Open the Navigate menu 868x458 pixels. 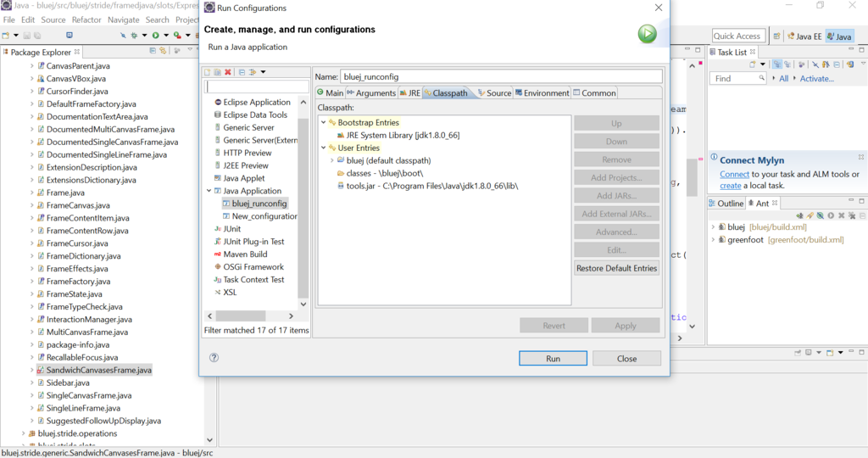(124, 20)
